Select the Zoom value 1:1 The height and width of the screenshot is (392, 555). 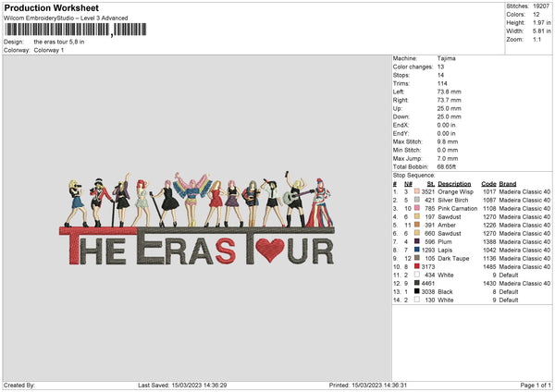[536, 39]
